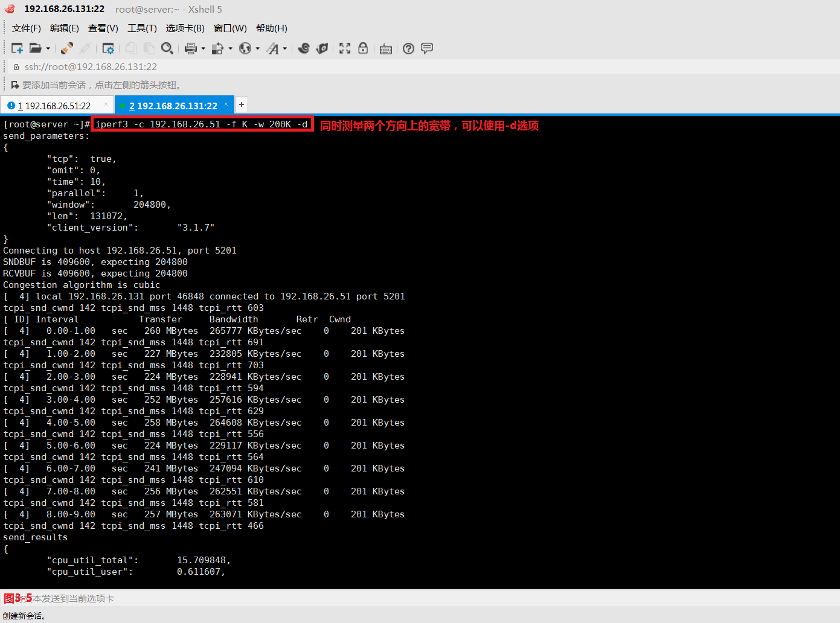Viewport: 840px width, 623px height.
Task: Click the ssh://root@192.168.26.131:22 address field
Action: coord(91,67)
